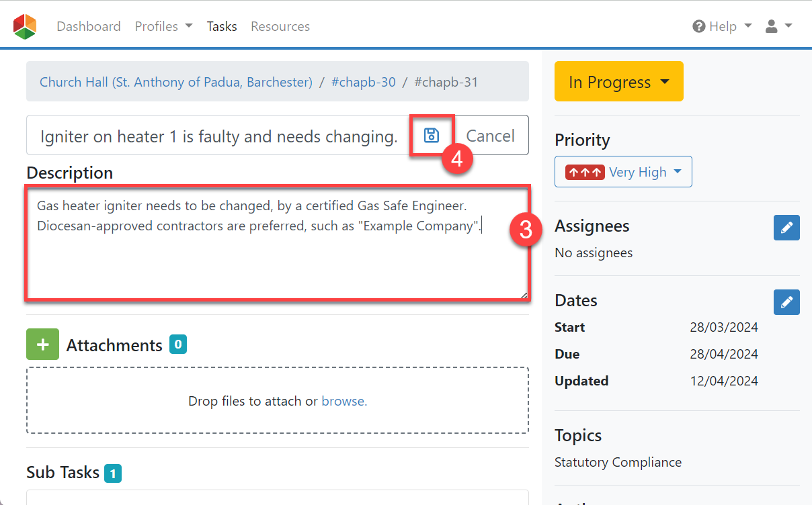
Task: Add attachment with green plus button
Action: 42,345
